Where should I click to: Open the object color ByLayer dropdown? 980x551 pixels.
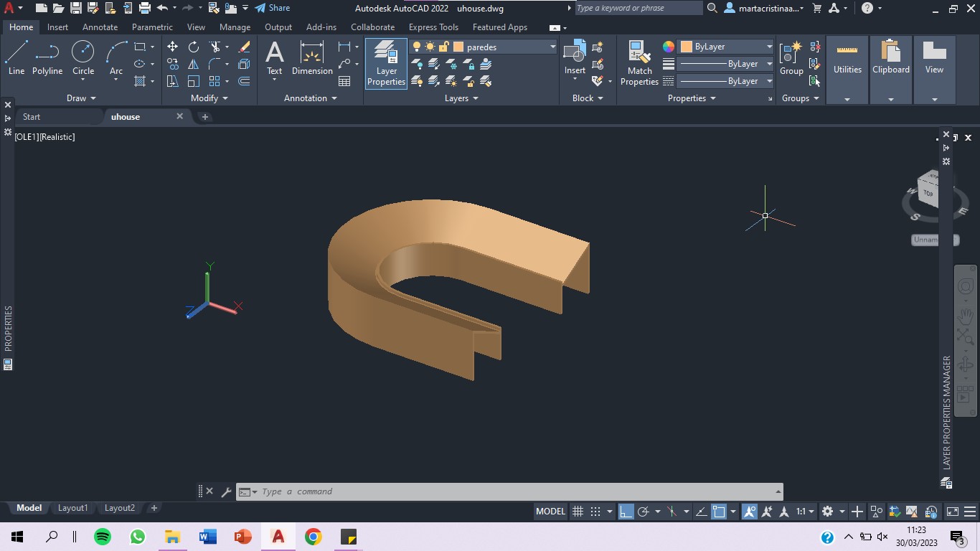pos(769,47)
